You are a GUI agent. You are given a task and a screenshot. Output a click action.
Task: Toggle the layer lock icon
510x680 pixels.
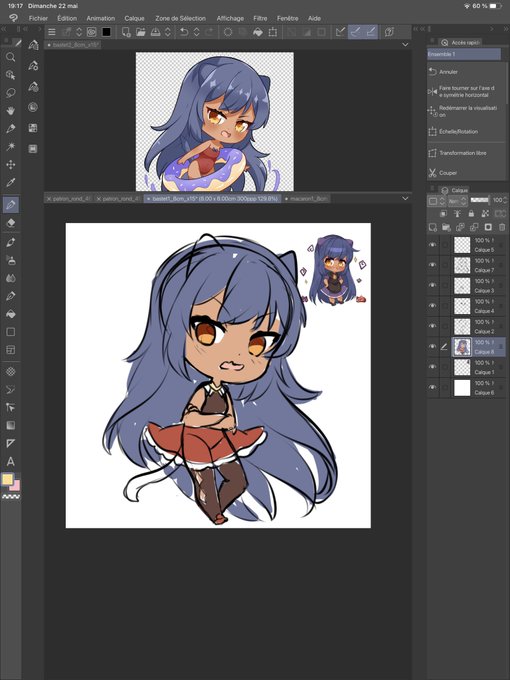(x=471, y=214)
